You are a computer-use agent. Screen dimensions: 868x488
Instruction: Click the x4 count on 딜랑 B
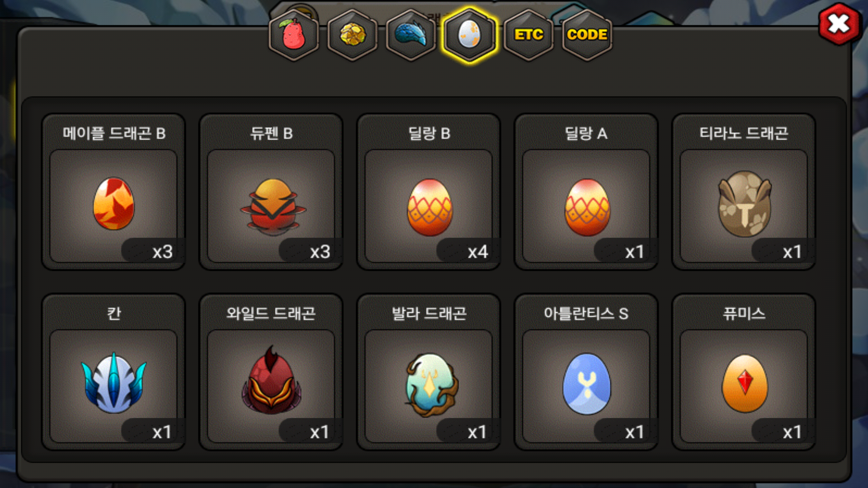pyautogui.click(x=478, y=252)
